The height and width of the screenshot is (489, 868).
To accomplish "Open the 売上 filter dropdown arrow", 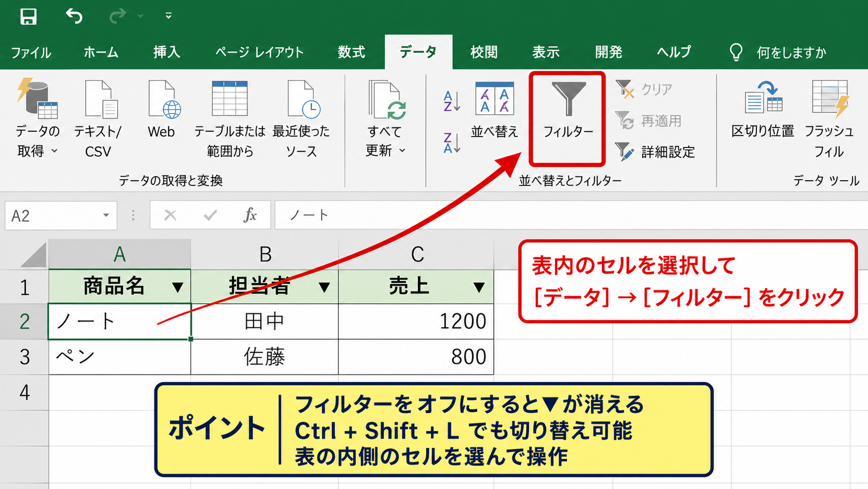I will tap(479, 287).
